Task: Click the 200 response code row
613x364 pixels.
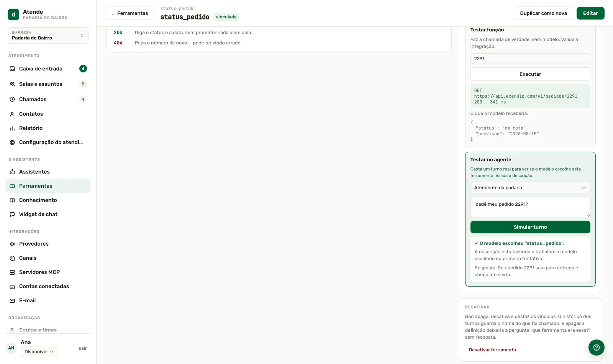Action: 279,33
